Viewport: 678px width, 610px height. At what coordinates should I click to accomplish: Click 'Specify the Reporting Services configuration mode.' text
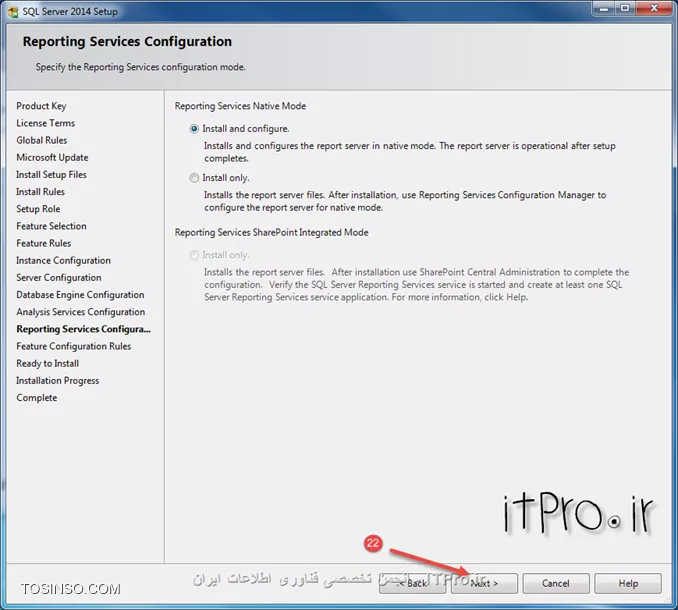[141, 67]
